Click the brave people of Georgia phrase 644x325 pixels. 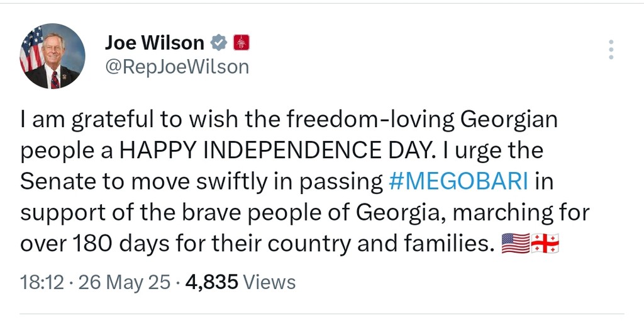320,213
